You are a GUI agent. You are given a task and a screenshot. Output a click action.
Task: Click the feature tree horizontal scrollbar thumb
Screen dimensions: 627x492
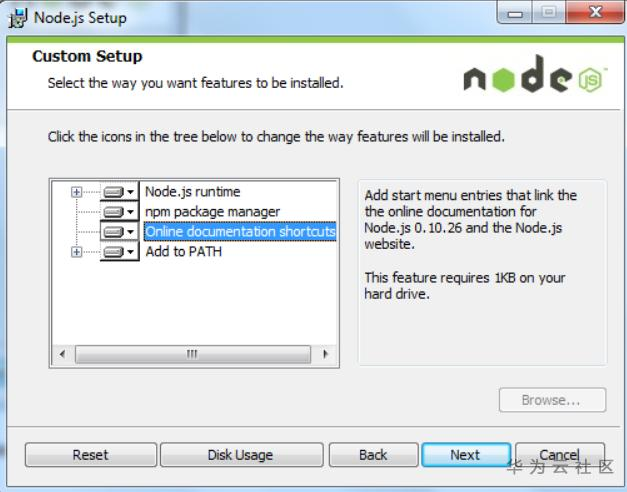(193, 354)
